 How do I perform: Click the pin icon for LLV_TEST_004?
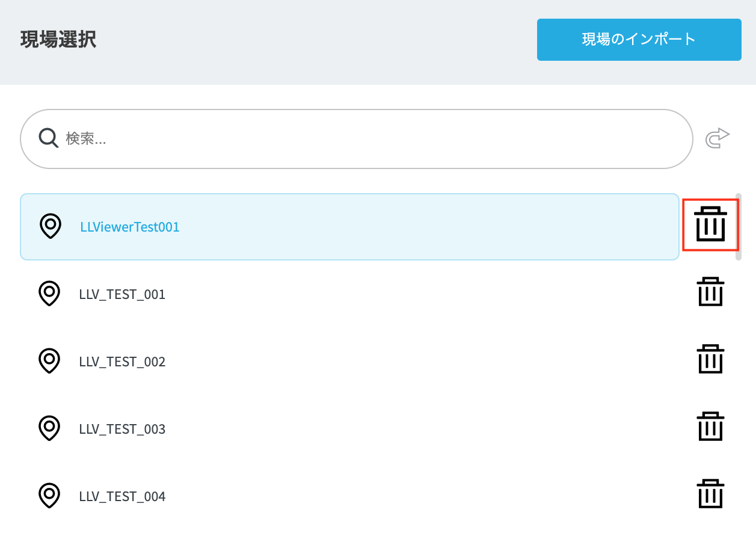(x=50, y=496)
